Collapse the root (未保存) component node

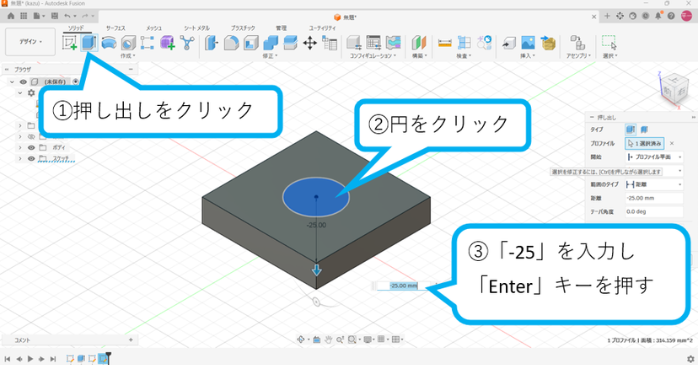pos(12,82)
